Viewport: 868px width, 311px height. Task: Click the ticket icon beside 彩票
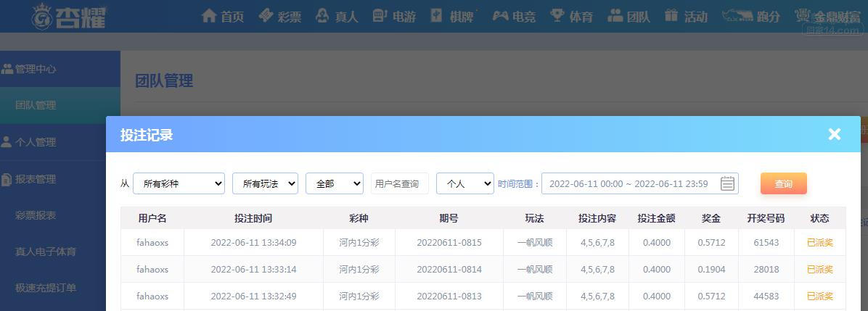point(266,15)
